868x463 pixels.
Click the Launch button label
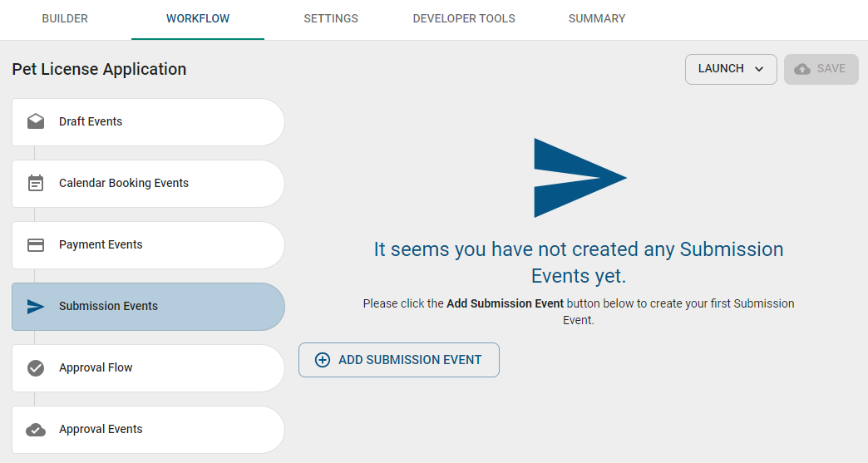click(x=721, y=69)
